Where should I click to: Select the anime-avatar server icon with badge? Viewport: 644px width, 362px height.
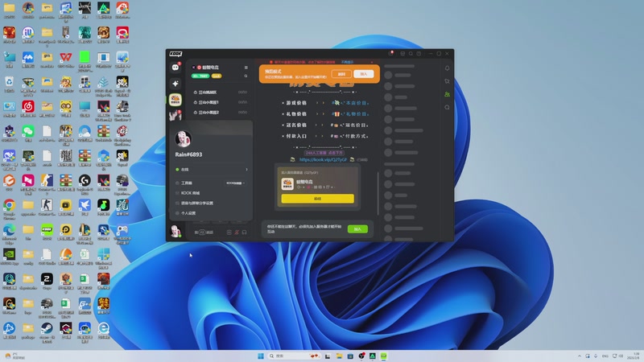[x=175, y=115]
